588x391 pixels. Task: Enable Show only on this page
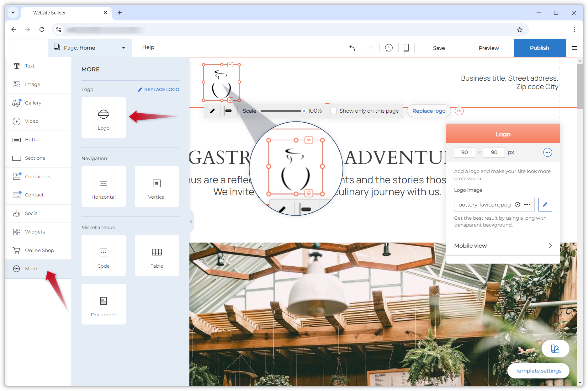[333, 111]
